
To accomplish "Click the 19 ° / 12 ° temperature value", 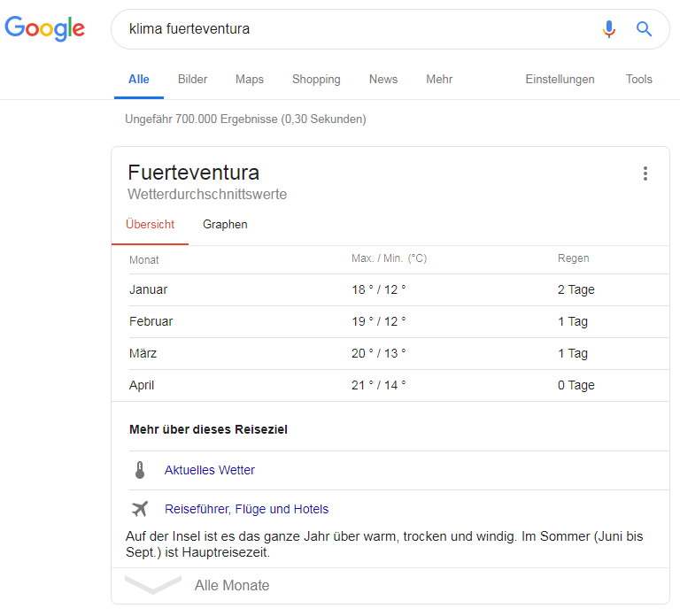I will 379,321.
